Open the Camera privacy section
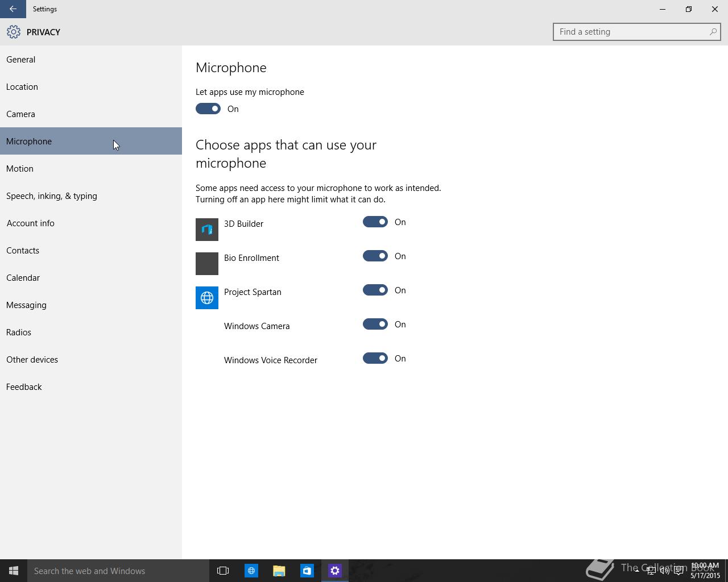The height and width of the screenshot is (582, 728). pyautogui.click(x=91, y=114)
